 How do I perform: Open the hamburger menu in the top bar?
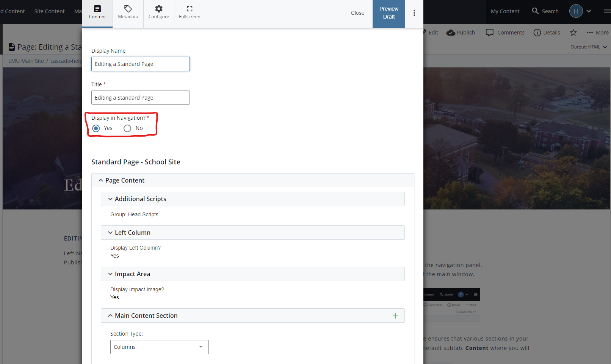coord(607,11)
